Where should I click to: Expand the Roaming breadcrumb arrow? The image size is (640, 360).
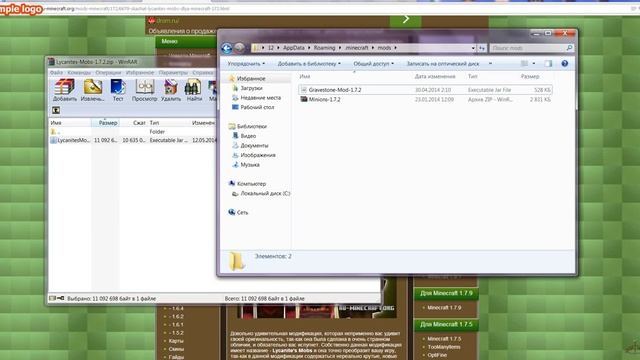point(340,48)
